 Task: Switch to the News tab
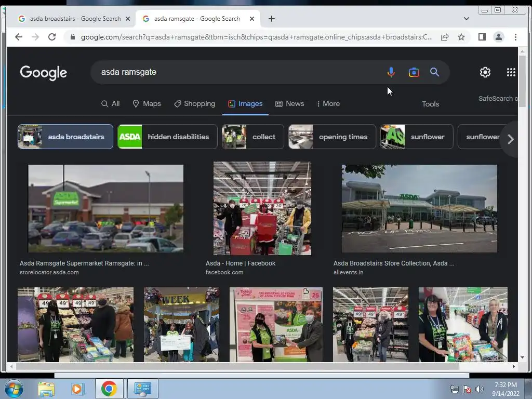tap(289, 103)
